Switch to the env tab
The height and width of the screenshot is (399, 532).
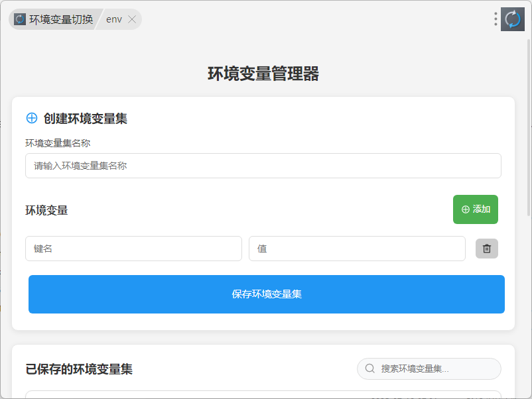(x=114, y=19)
